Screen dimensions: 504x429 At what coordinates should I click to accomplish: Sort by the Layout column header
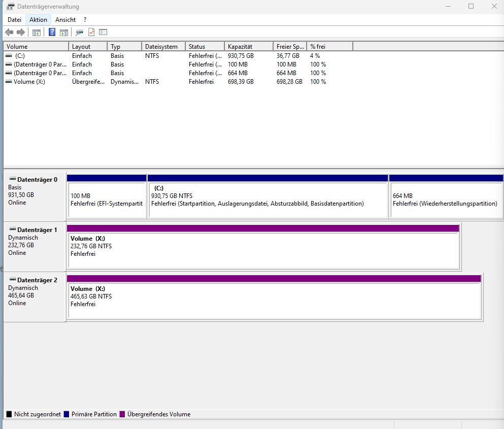click(x=88, y=47)
